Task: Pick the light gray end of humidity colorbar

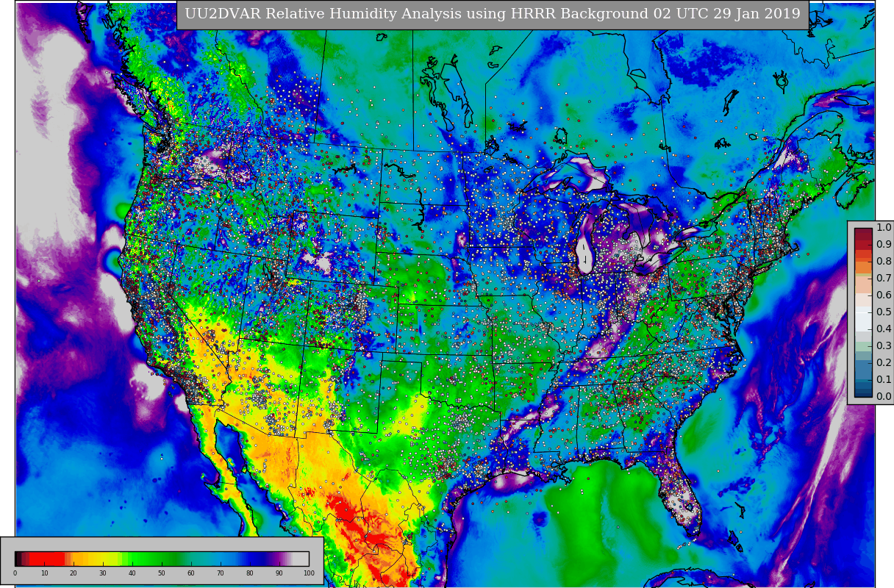Action: [301, 559]
